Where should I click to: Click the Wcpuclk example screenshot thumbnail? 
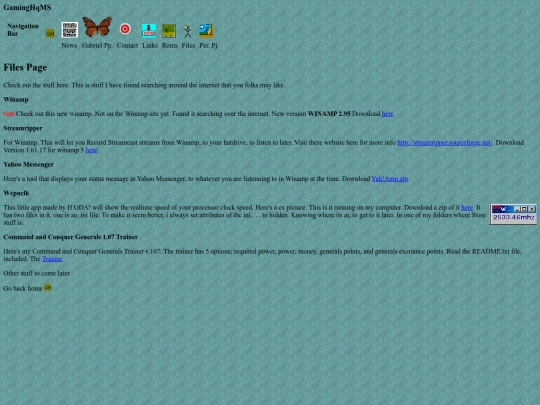(513, 214)
